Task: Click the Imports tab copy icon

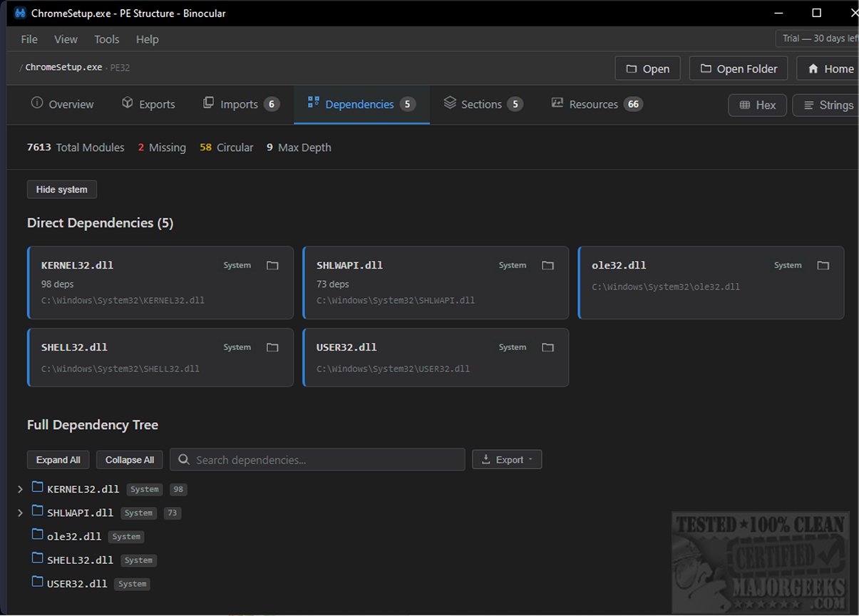Action: (209, 103)
